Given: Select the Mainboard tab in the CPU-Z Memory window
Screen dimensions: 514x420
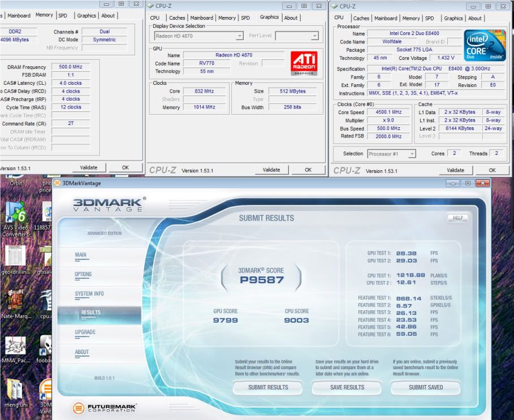Looking at the screenshot, I should (19, 16).
